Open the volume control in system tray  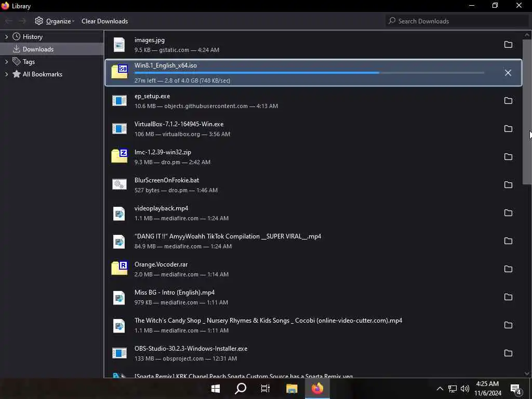(465, 389)
